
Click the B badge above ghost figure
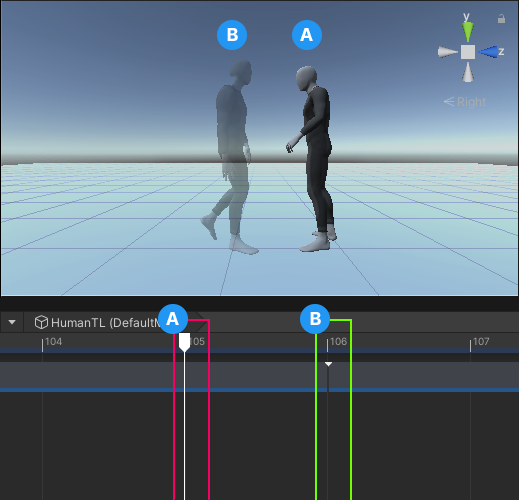232,35
